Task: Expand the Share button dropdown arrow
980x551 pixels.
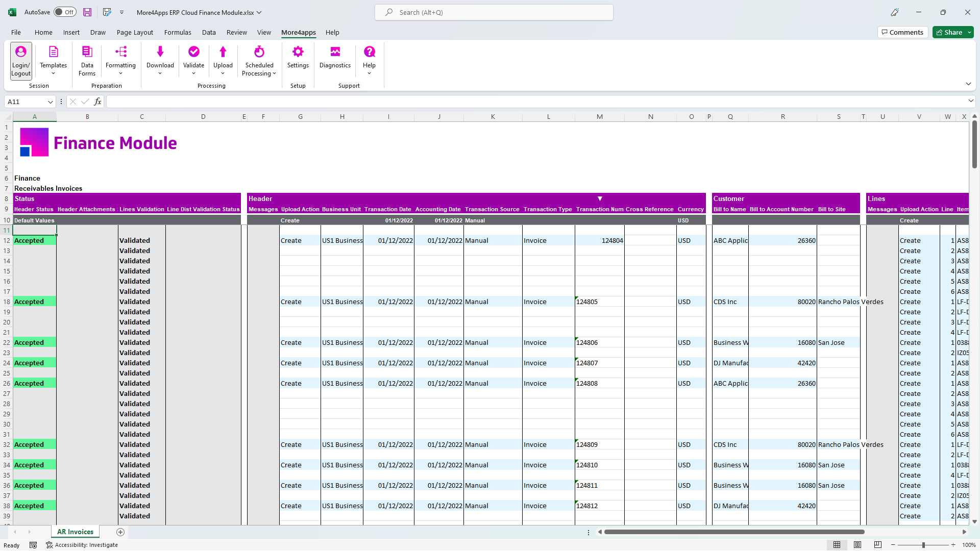Action: pos(969,32)
